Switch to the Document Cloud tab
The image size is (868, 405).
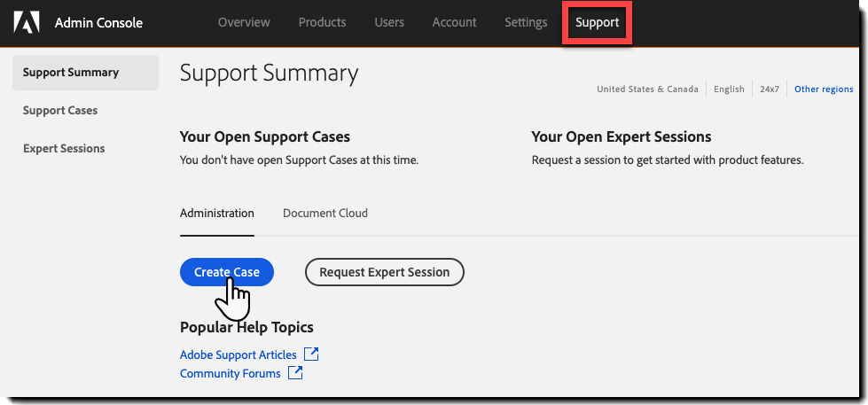pyautogui.click(x=325, y=214)
